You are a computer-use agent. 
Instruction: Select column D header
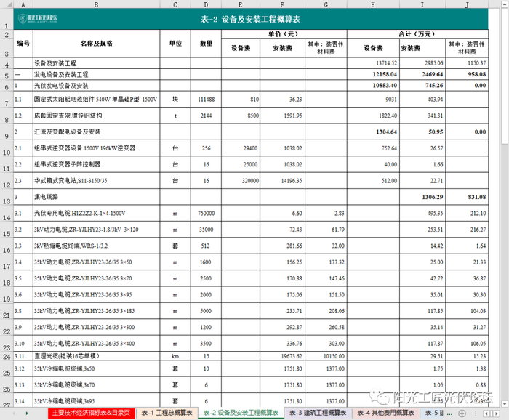[x=206, y=4]
